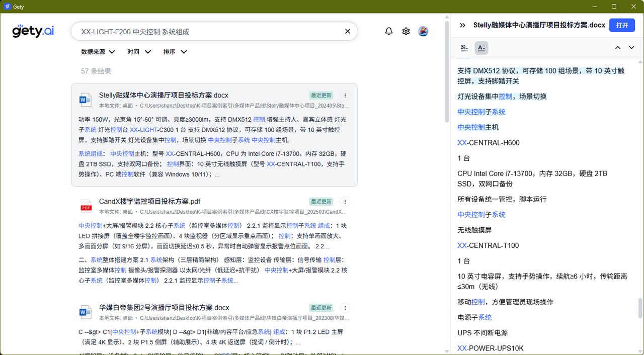The height and width of the screenshot is (355, 644).
Task: Open the 排序 sort dropdown
Action: click(175, 52)
